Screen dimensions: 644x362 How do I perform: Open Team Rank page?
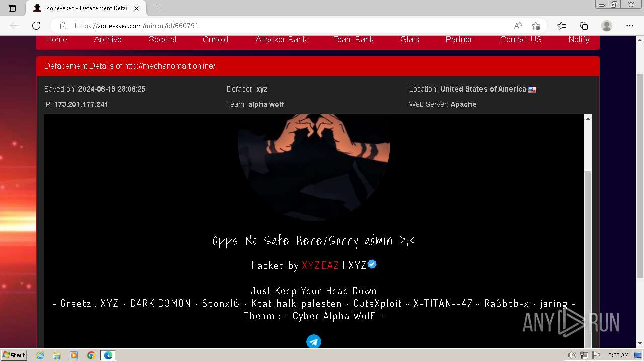354,39
